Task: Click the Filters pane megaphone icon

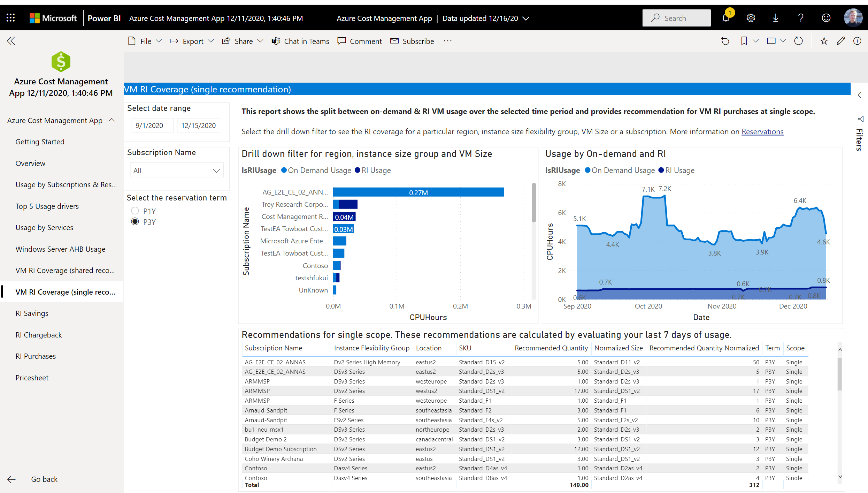Action: tap(860, 119)
